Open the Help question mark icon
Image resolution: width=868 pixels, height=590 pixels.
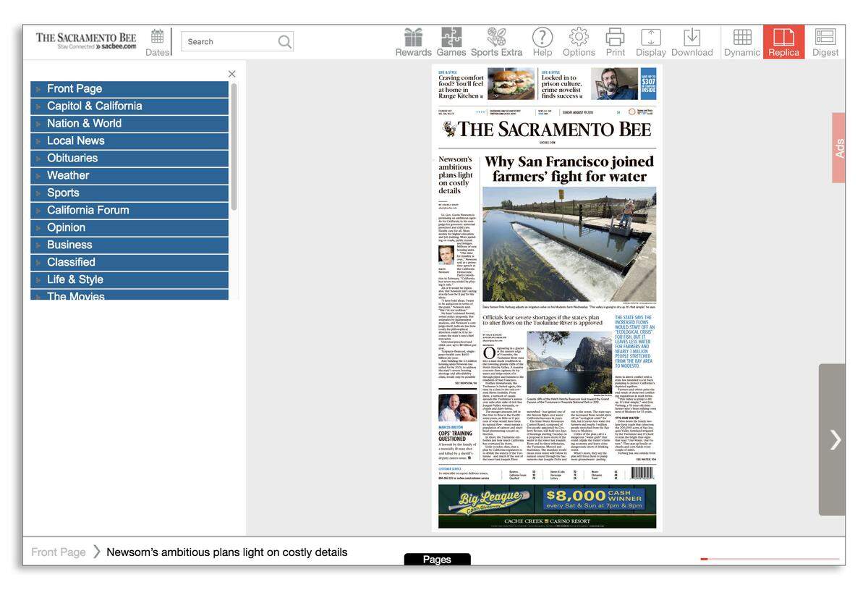click(542, 42)
